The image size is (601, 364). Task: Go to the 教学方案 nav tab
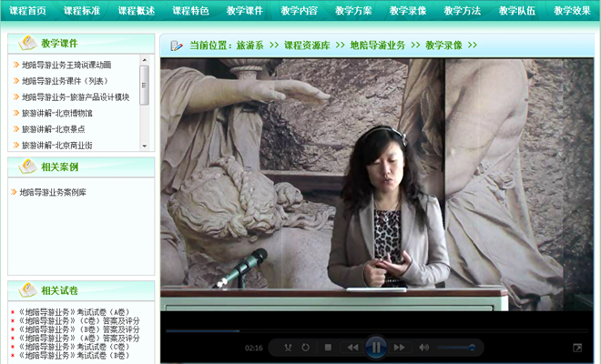tap(353, 11)
